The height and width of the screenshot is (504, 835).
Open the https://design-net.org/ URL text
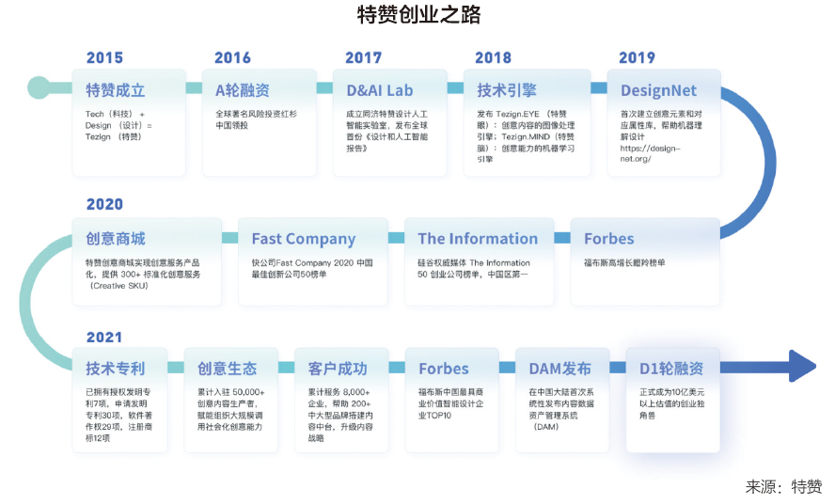650,153
